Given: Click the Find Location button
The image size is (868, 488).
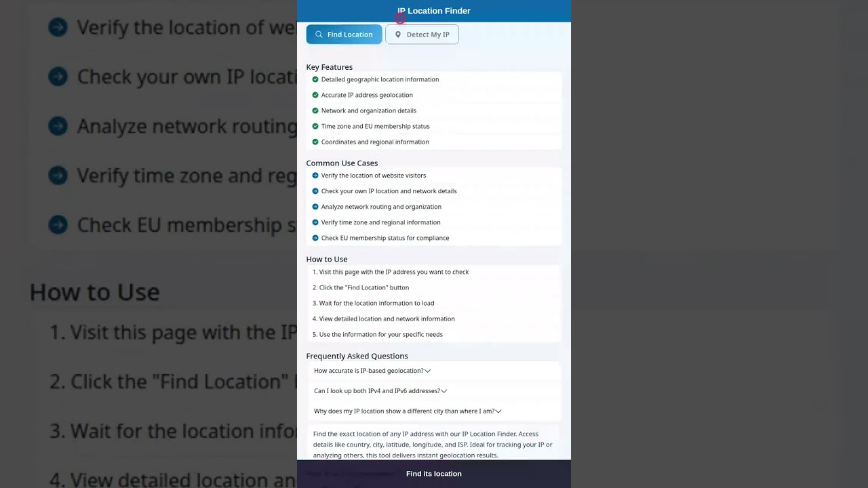Looking at the screenshot, I should pyautogui.click(x=344, y=35).
